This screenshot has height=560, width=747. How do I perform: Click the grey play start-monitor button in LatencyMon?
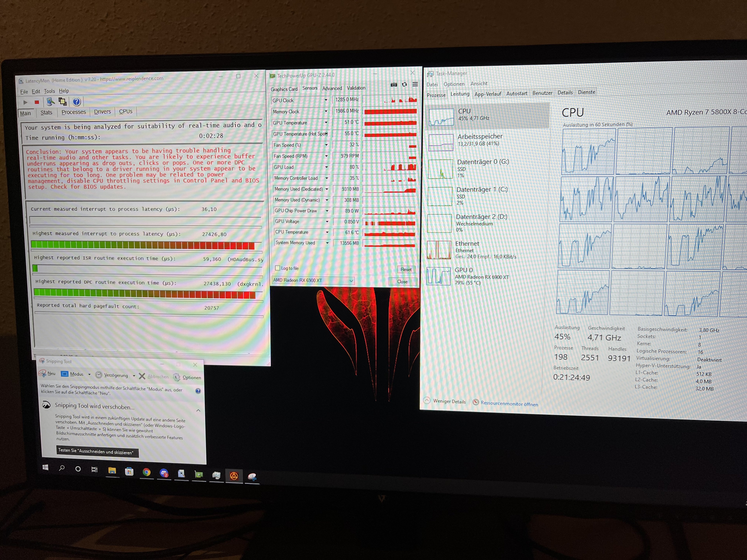(25, 102)
